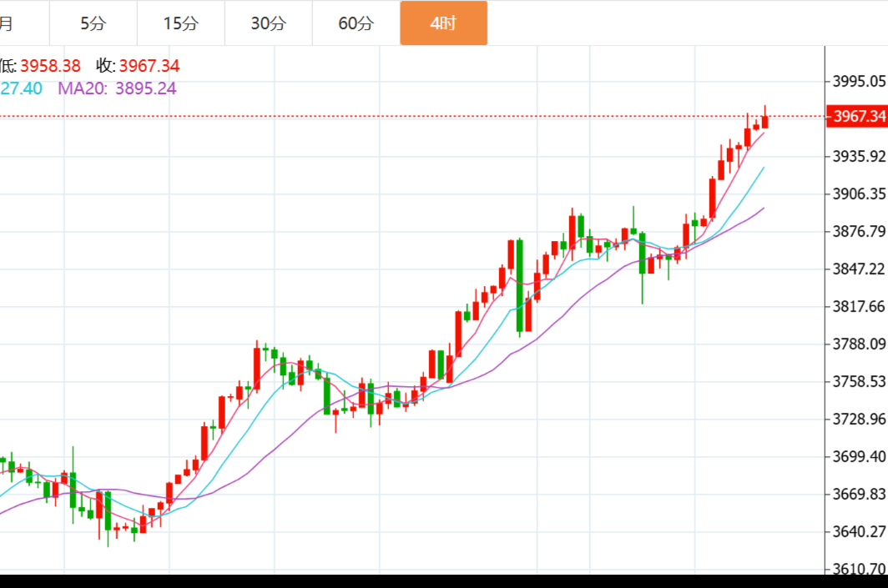Image resolution: width=888 pixels, height=588 pixels.
Task: Select the partially visible 月 tab
Action: [8, 23]
